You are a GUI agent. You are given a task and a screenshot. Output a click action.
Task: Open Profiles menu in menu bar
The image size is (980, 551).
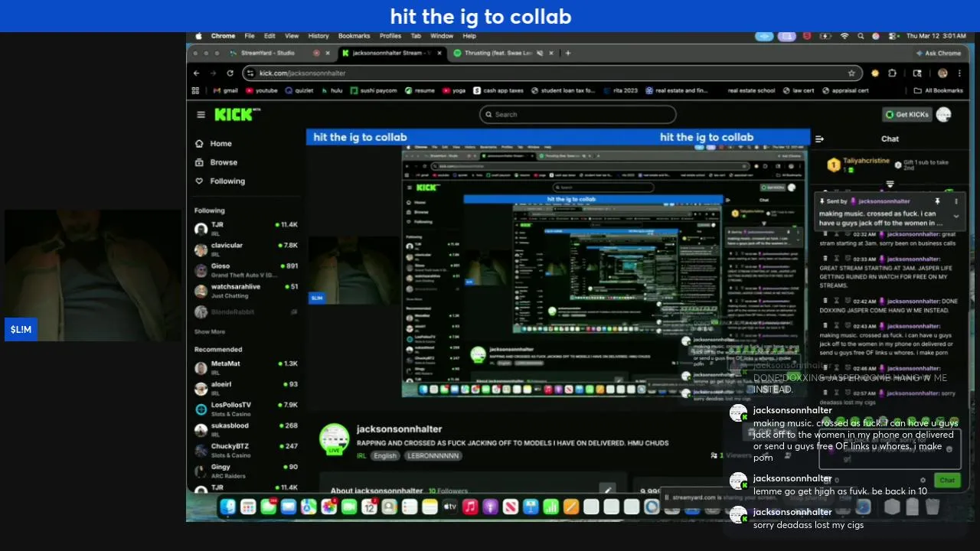pos(390,36)
